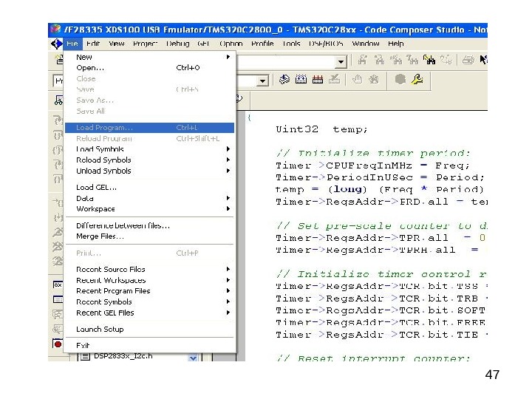The width and height of the screenshot is (532, 399).
Task: Click the code line 'Uint32 temp;'
Action: pos(321,129)
